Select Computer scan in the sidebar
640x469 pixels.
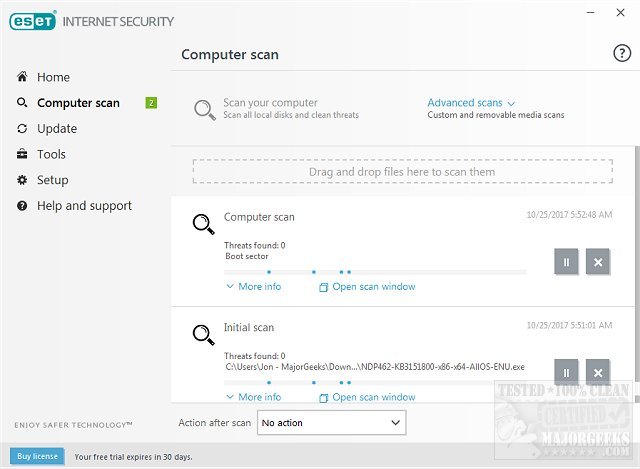point(78,103)
